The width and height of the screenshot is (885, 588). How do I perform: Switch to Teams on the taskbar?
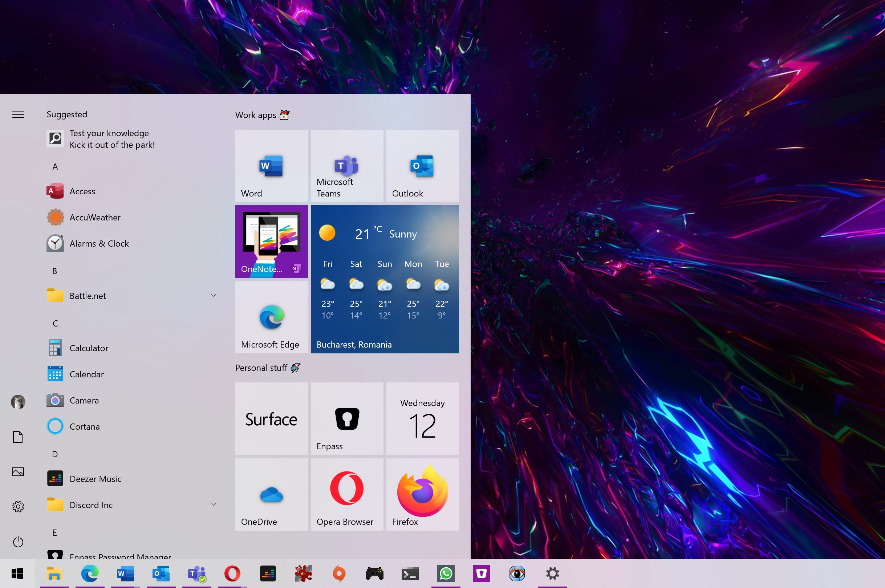click(196, 573)
